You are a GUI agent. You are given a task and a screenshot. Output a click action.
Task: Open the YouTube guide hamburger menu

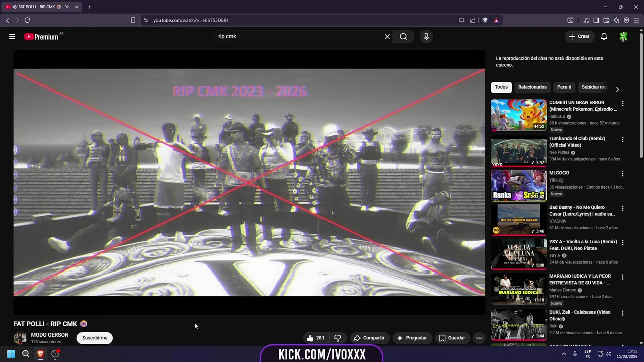[12, 36]
